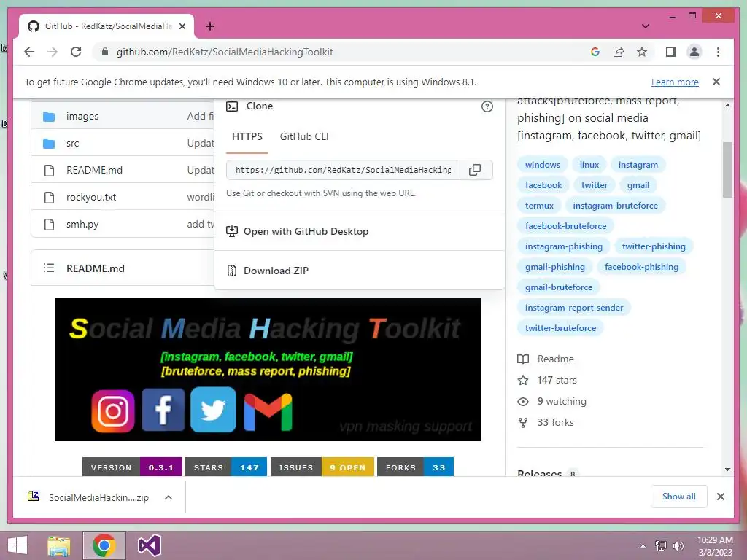Open the Learn more link
This screenshot has height=560, width=747.
click(x=675, y=82)
